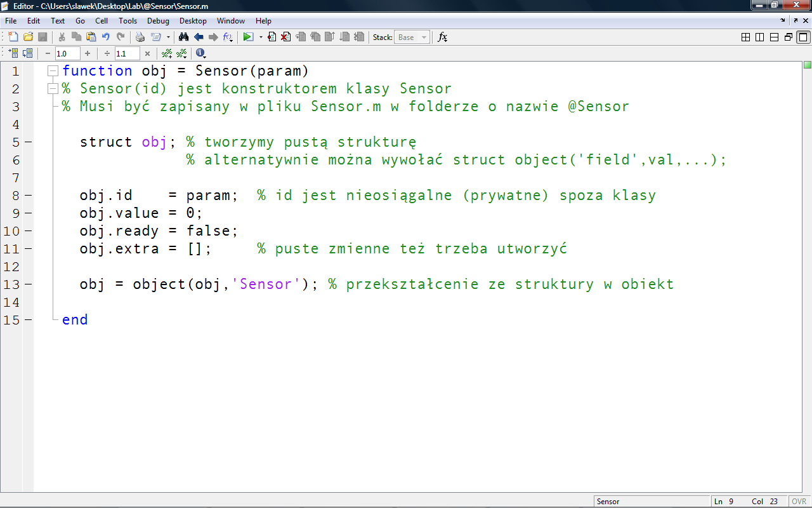
Task: Increment the value with the plus button
Action: click(88, 54)
